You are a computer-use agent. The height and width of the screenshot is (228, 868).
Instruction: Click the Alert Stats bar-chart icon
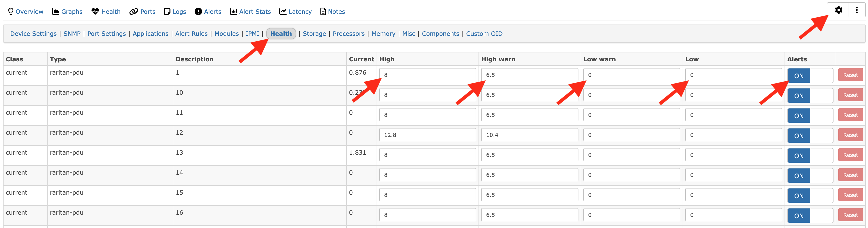233,12
